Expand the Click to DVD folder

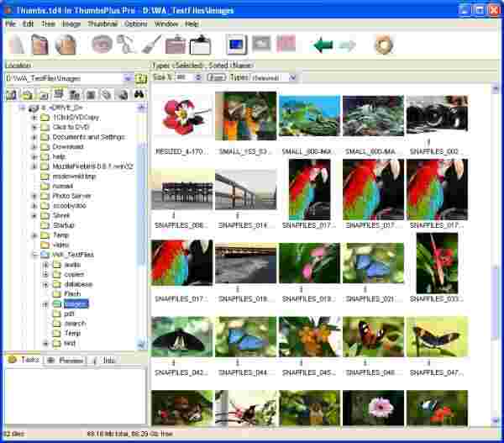pos(34,128)
